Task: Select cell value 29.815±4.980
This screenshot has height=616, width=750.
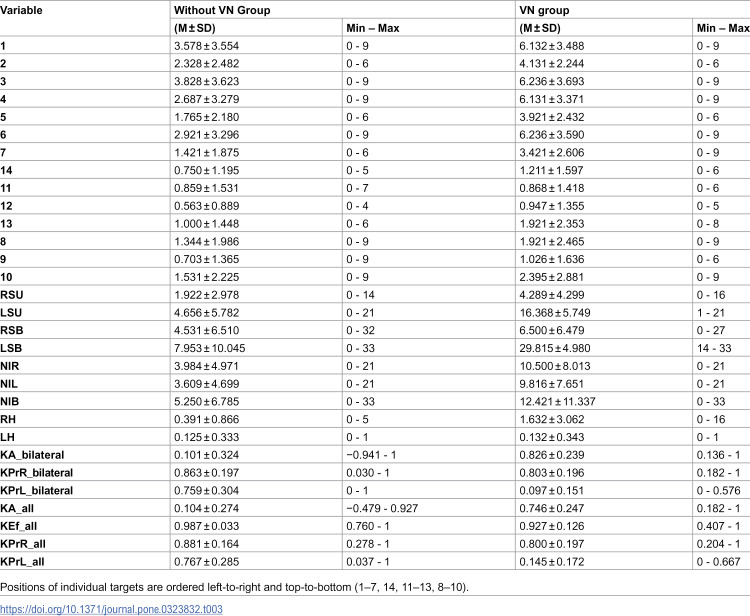Action: [x=555, y=348]
